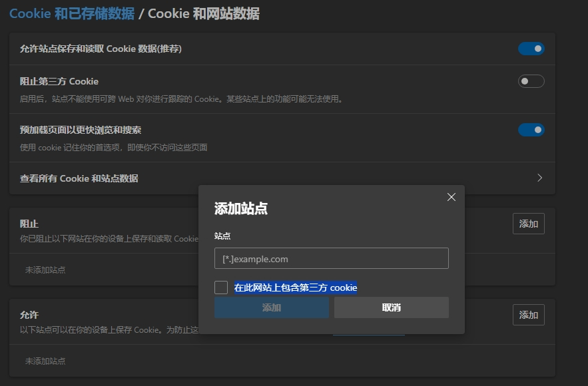Click the 预加载页面以更快浏览和搜索 setting title
This screenshot has height=386, width=588.
(81, 130)
